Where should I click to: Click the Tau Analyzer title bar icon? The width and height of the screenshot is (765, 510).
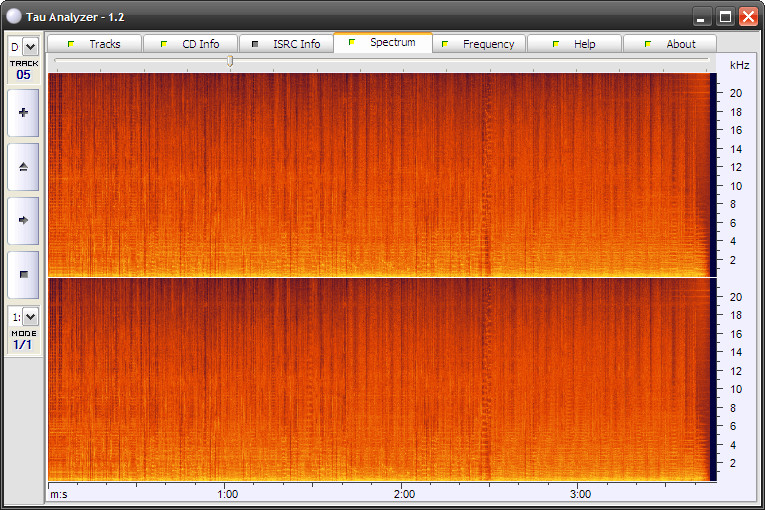(x=14, y=16)
